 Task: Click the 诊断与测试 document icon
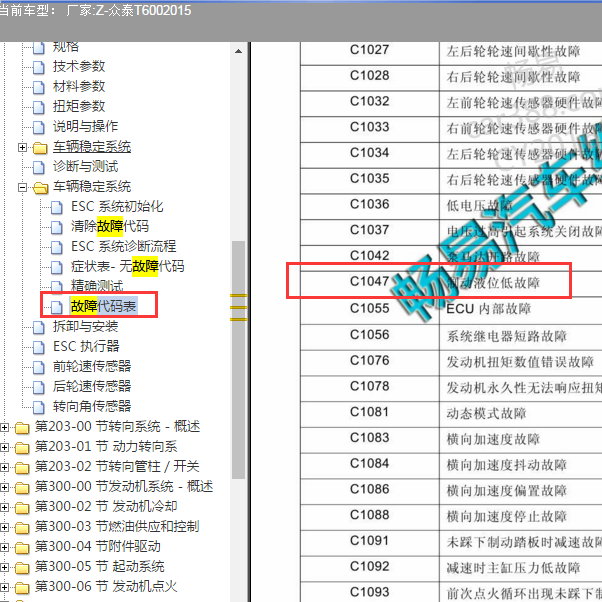pos(38,167)
